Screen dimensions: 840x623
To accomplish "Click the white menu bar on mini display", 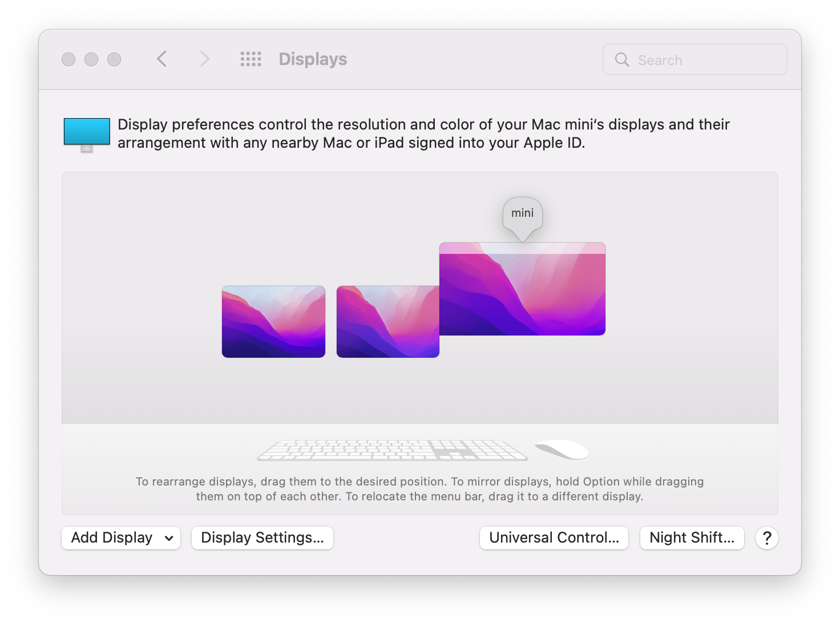I will (522, 248).
